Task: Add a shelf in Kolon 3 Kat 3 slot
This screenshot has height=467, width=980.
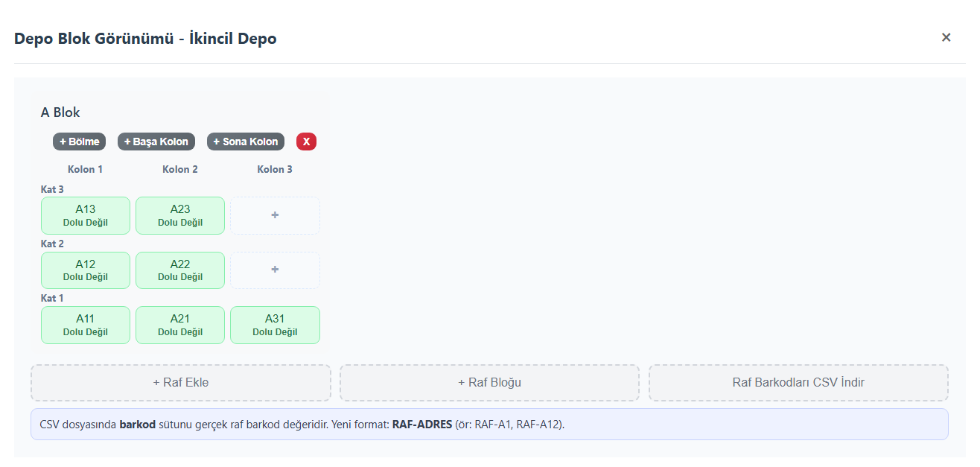Action: [x=275, y=215]
